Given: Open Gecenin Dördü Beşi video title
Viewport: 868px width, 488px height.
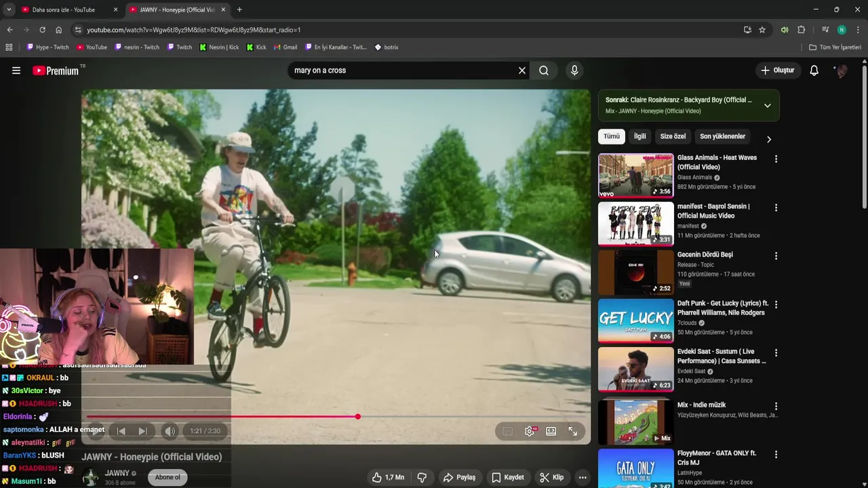Looking at the screenshot, I should 705,255.
